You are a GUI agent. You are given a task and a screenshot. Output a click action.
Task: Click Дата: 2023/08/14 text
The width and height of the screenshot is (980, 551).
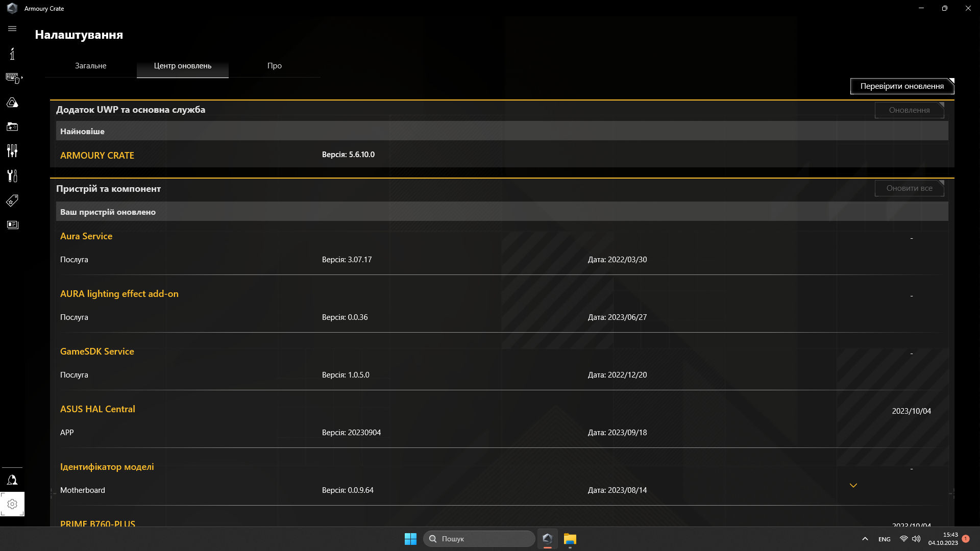tap(617, 490)
